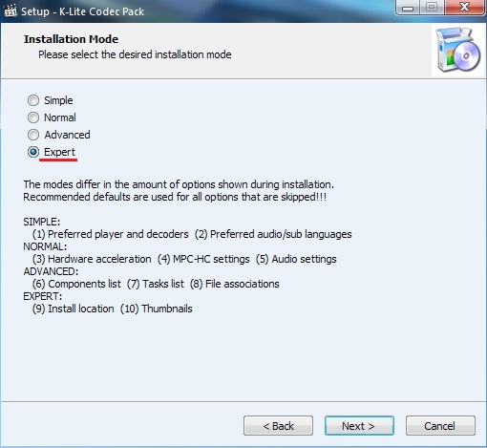
Task: Continue setup with the Next button
Action: pos(359,426)
